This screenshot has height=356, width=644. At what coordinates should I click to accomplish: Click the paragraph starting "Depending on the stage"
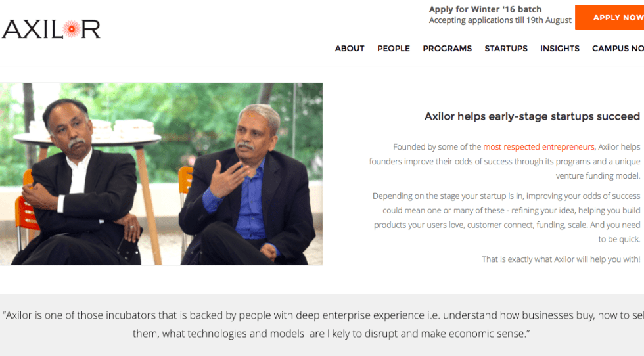506,217
